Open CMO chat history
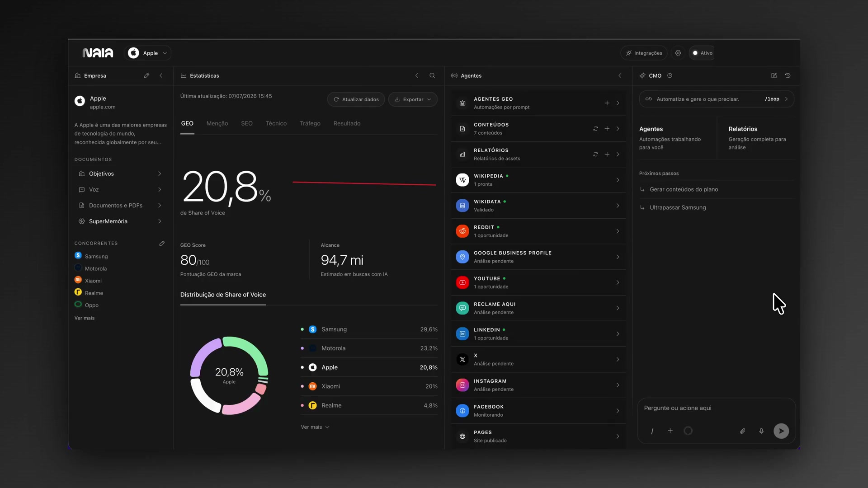 pyautogui.click(x=788, y=75)
